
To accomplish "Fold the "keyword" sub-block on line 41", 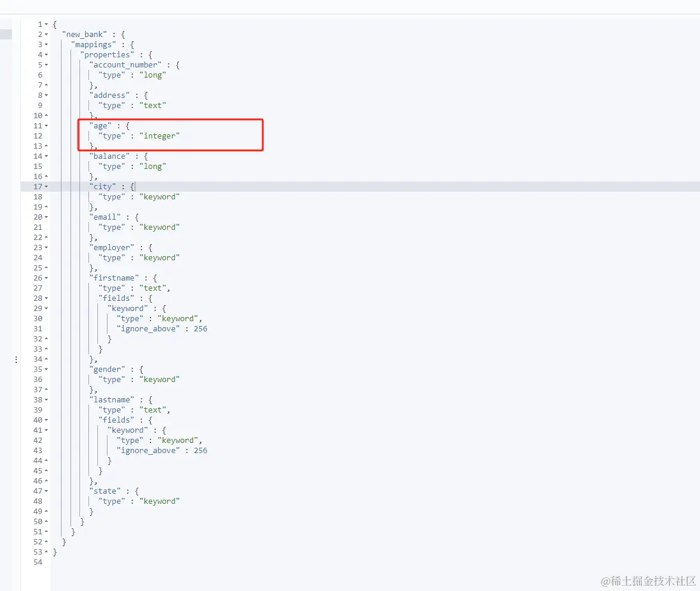I will 47,430.
